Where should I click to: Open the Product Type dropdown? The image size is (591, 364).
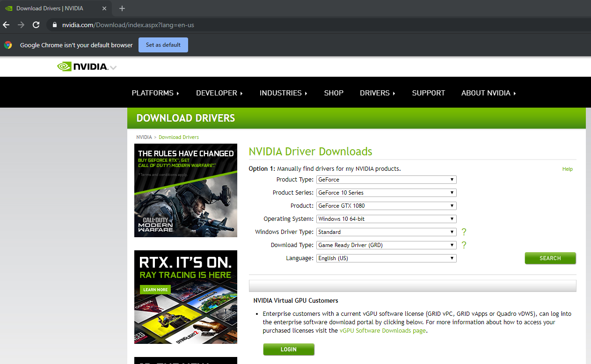click(387, 180)
